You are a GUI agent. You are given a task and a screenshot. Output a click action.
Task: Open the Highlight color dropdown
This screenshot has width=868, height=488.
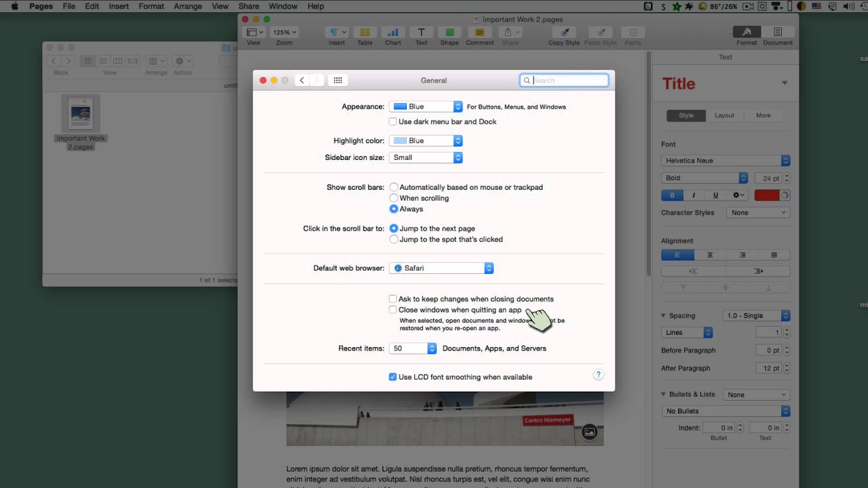[426, 140]
